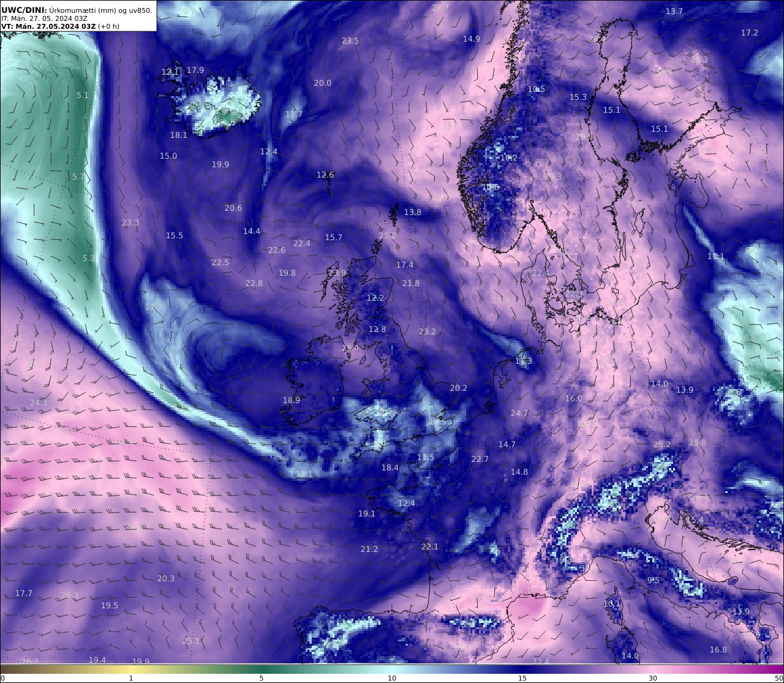784x683 pixels.
Task: Click the 14.7 value on the map
Action: click(507, 444)
